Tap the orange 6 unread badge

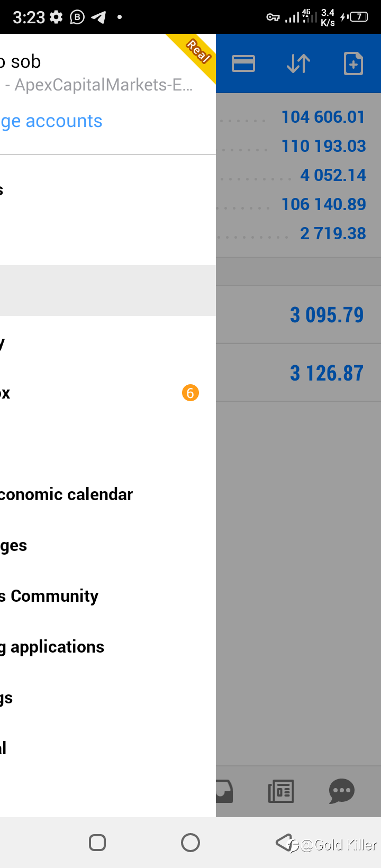(190, 393)
